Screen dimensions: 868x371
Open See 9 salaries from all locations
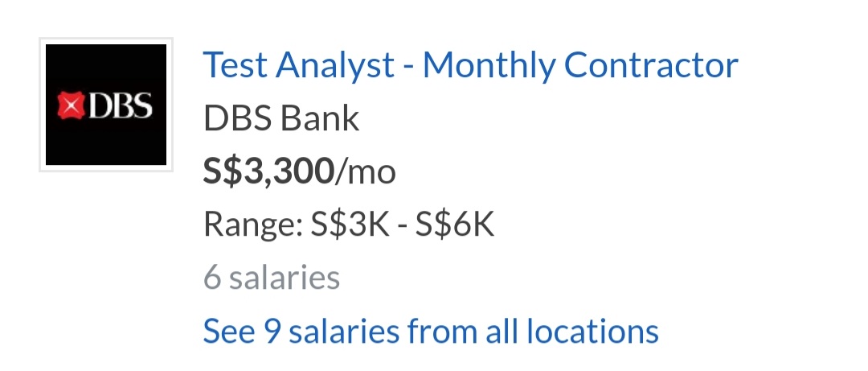[431, 330]
